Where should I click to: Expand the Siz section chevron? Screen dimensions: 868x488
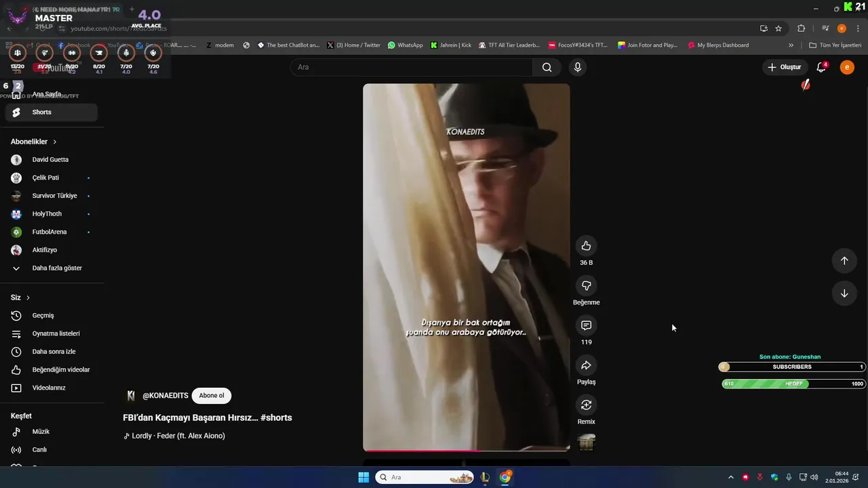coord(28,298)
